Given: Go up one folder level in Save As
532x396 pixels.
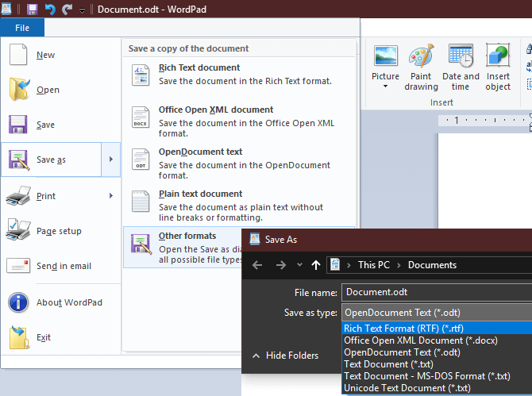Looking at the screenshot, I should (316, 265).
